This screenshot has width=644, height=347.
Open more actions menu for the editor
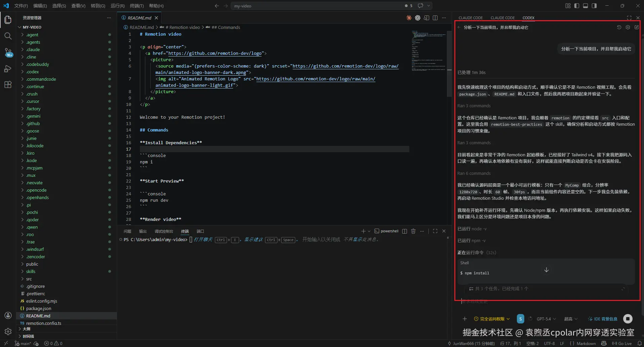pyautogui.click(x=444, y=18)
